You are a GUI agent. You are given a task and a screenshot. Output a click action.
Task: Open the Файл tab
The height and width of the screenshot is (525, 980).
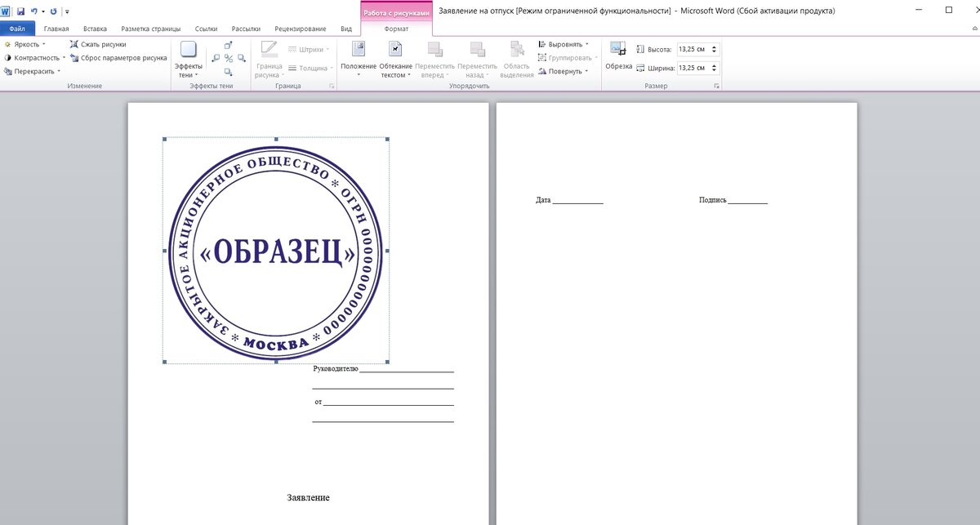click(17, 29)
